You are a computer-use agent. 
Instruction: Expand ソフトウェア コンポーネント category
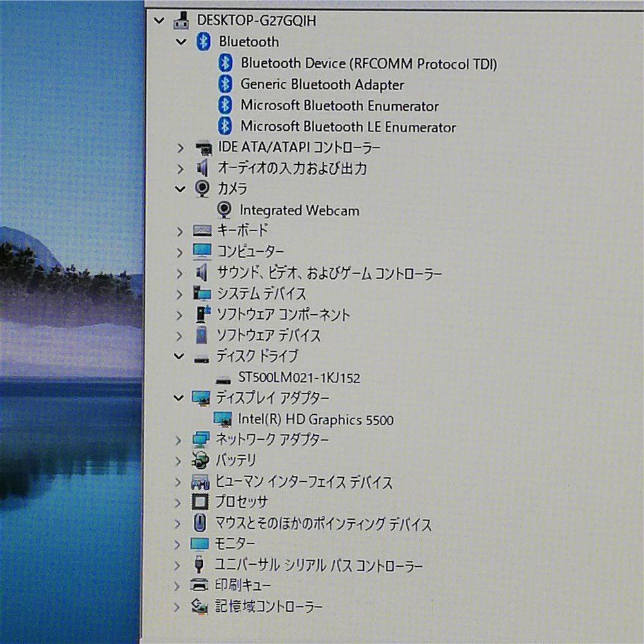point(179,315)
